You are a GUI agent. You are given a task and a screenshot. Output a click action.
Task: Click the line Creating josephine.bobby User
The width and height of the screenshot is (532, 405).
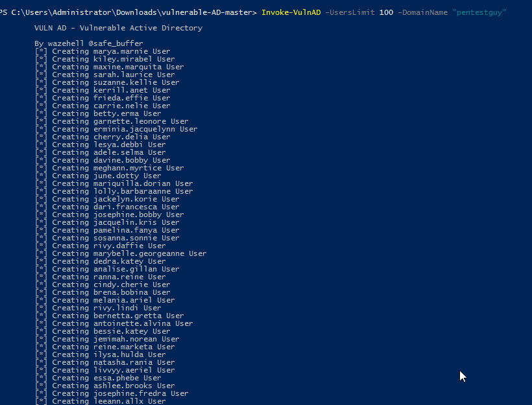[x=109, y=215]
